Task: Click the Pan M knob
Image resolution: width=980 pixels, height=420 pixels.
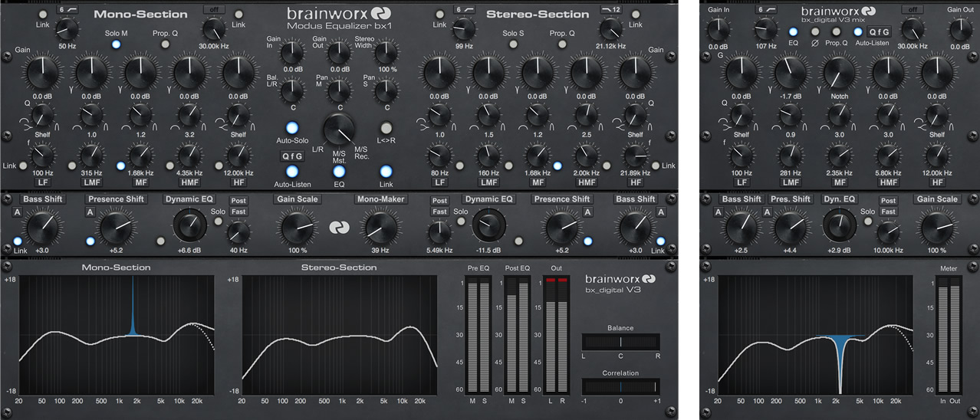Action: (x=339, y=91)
